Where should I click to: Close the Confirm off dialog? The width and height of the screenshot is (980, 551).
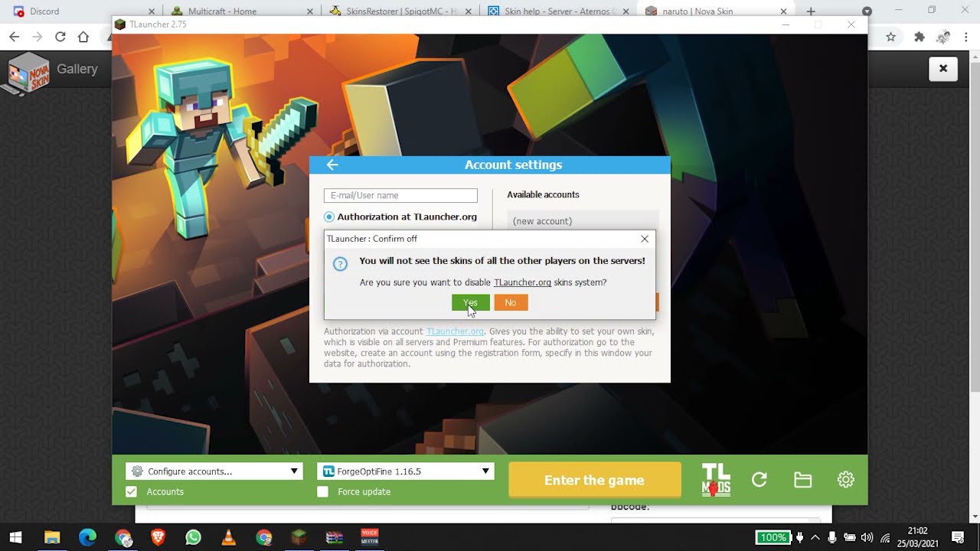[x=645, y=239]
